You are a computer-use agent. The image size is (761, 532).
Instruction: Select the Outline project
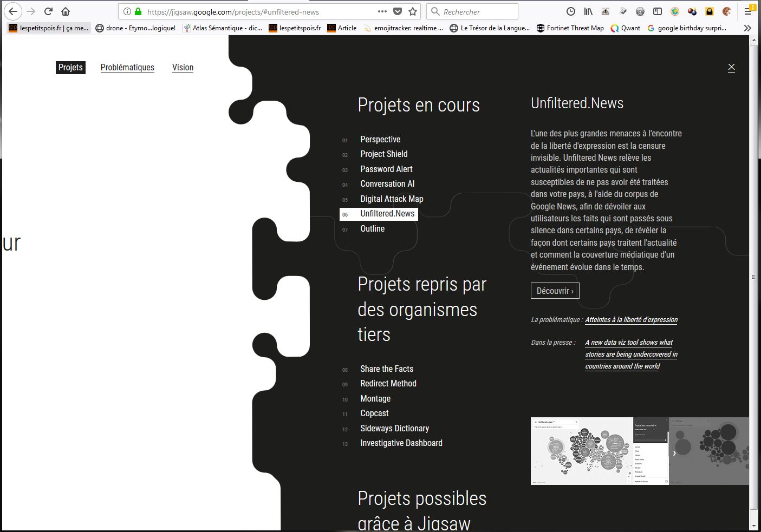pos(373,229)
